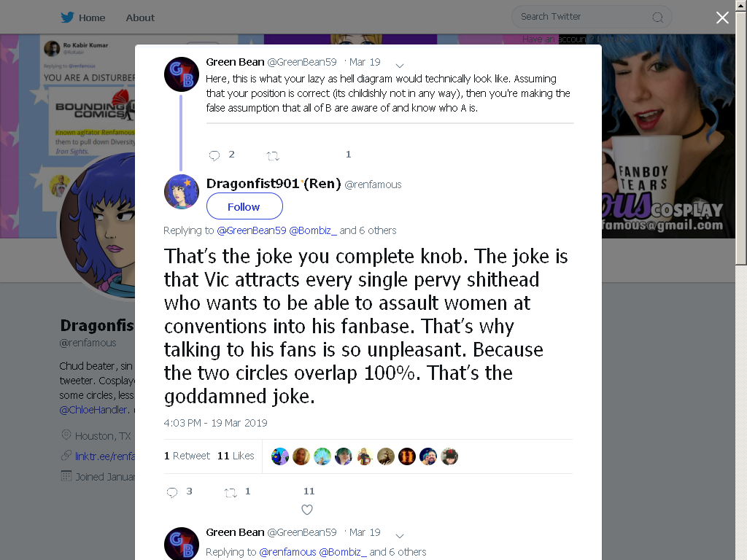Reply to Green Bean's top tweet
Screen dimensions: 747x560
point(214,155)
